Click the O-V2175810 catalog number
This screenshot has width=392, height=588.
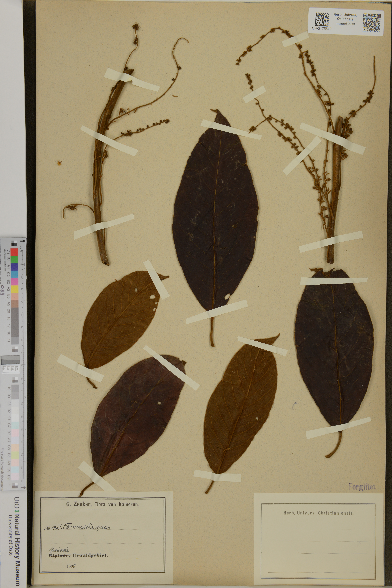pyautogui.click(x=322, y=29)
